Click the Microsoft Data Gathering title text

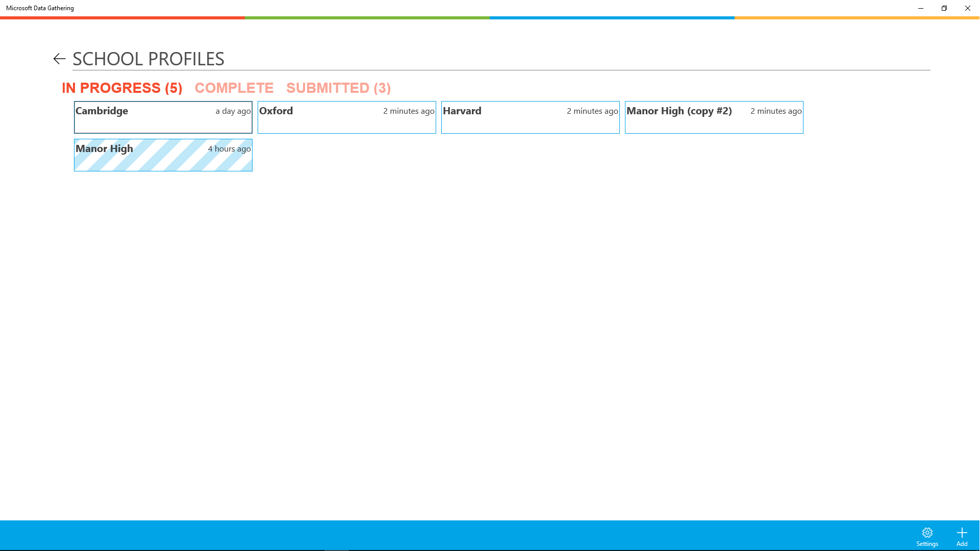(40, 8)
